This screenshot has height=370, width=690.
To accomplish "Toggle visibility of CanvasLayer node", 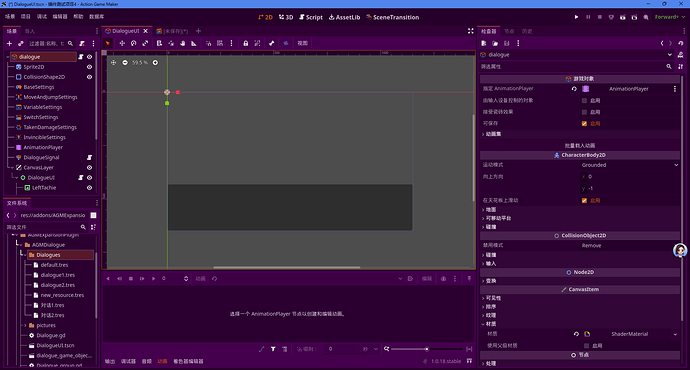I will click(x=89, y=168).
